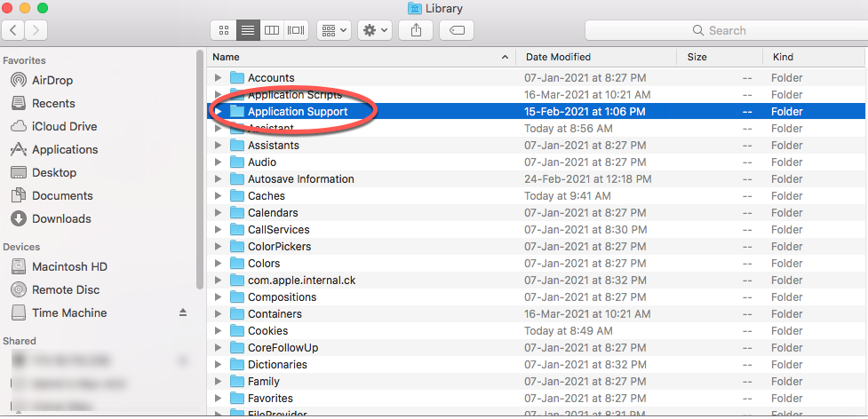Select Macintosh HD under Devices
This screenshot has height=419, width=868.
(60, 267)
